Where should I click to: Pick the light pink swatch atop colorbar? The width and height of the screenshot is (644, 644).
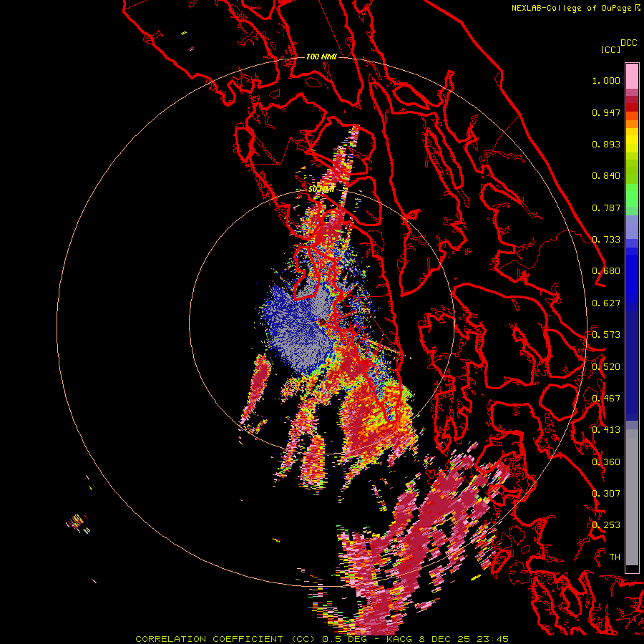[632, 76]
